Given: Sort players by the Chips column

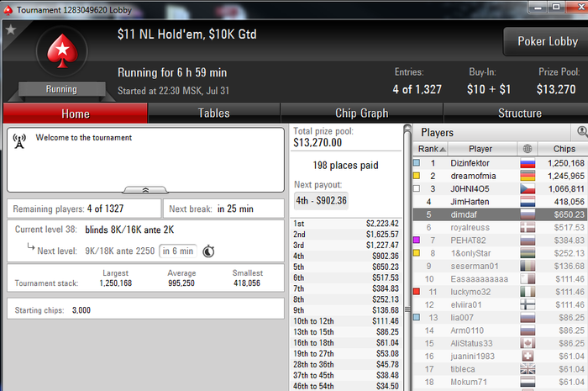Looking at the screenshot, I should (564, 149).
